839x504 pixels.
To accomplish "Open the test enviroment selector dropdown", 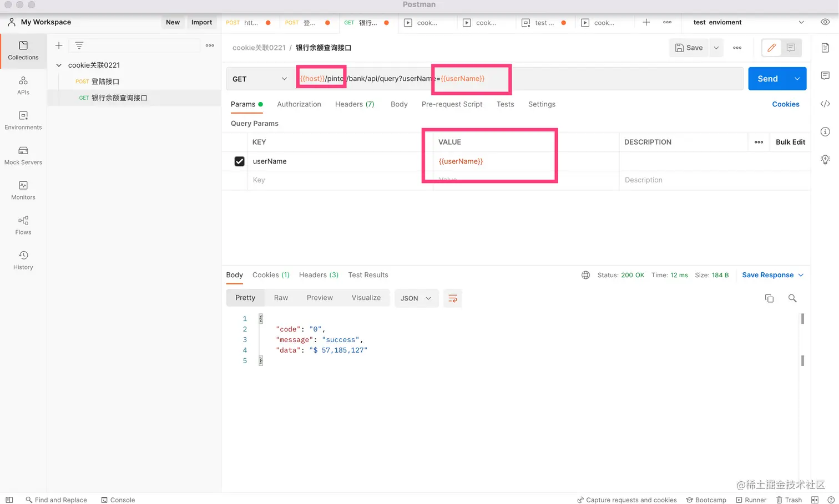I will click(749, 22).
